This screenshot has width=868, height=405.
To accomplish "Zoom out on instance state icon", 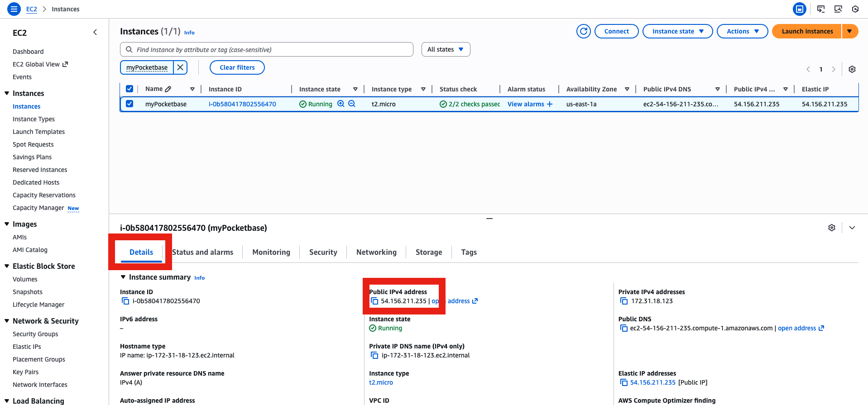I will [352, 104].
